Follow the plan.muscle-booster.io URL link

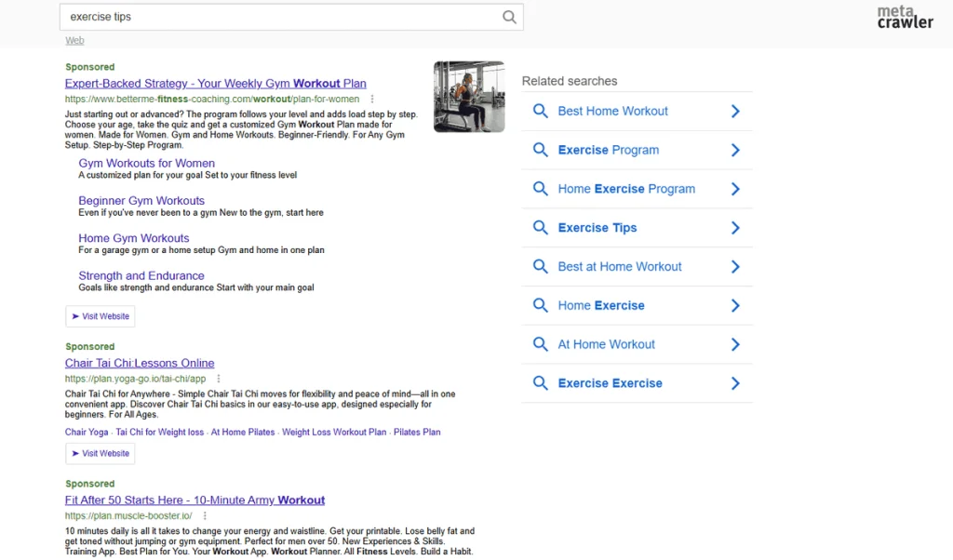pos(128,515)
